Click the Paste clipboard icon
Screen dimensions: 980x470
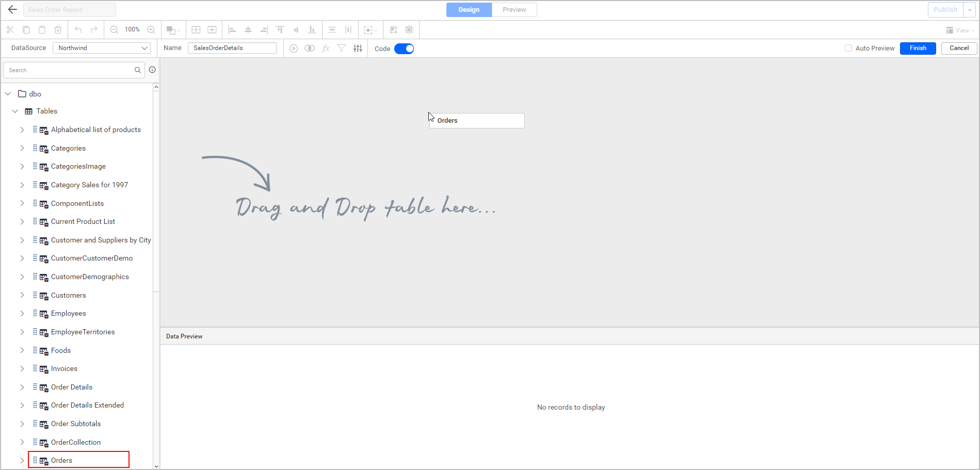pos(42,30)
